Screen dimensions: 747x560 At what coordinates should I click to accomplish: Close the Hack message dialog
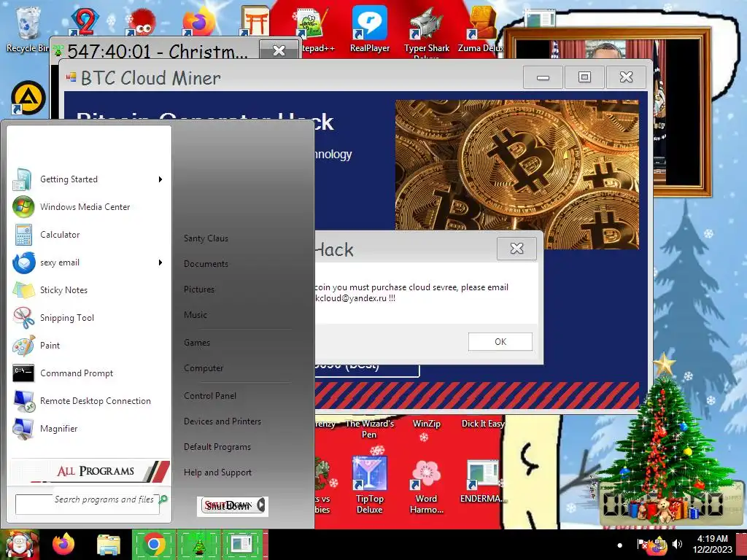(x=516, y=248)
